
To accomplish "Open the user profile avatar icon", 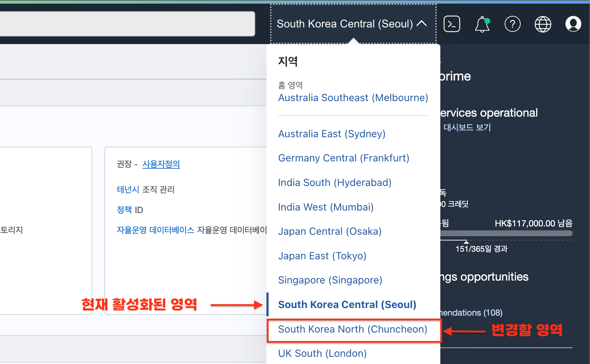I will (x=573, y=24).
